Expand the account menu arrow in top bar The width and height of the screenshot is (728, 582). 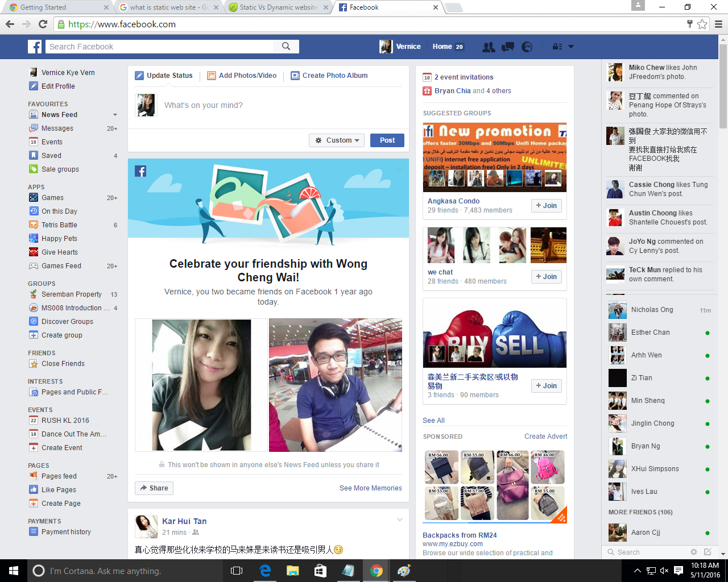tap(571, 47)
